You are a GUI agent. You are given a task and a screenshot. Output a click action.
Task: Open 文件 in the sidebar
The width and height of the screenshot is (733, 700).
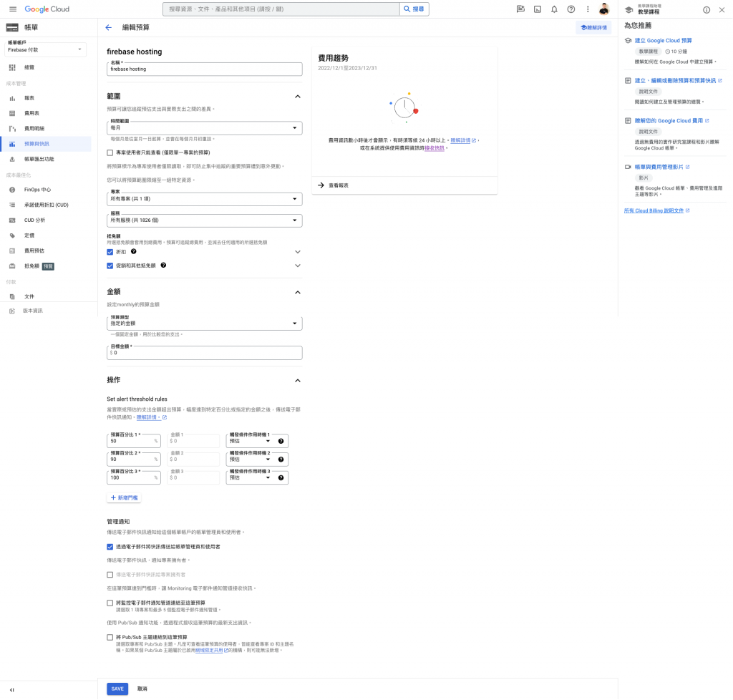tap(46, 296)
